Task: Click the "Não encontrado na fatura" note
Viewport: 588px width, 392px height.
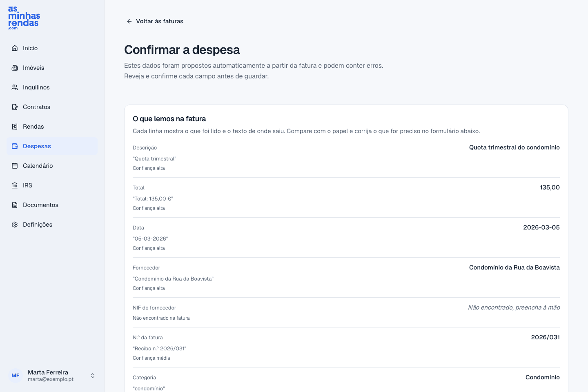Action: tap(161, 318)
